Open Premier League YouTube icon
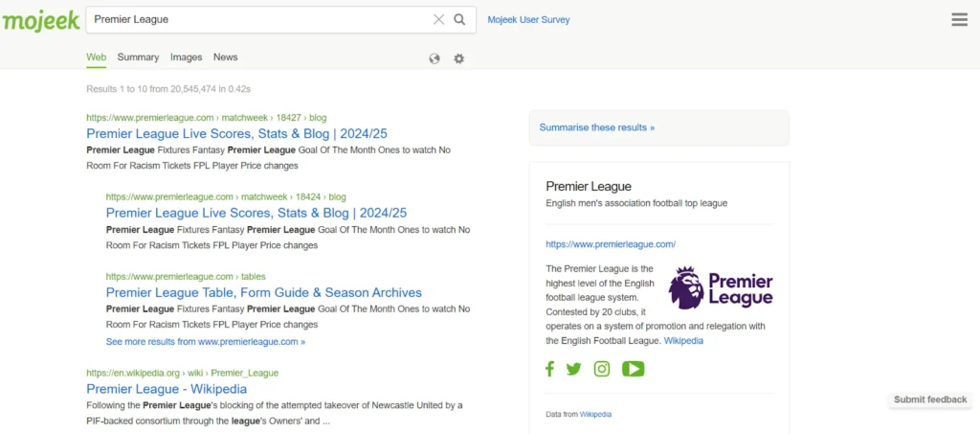The image size is (980, 434). (x=633, y=369)
